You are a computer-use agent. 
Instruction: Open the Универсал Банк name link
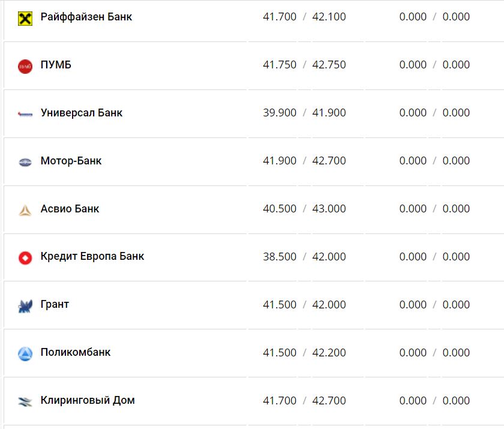click(82, 113)
